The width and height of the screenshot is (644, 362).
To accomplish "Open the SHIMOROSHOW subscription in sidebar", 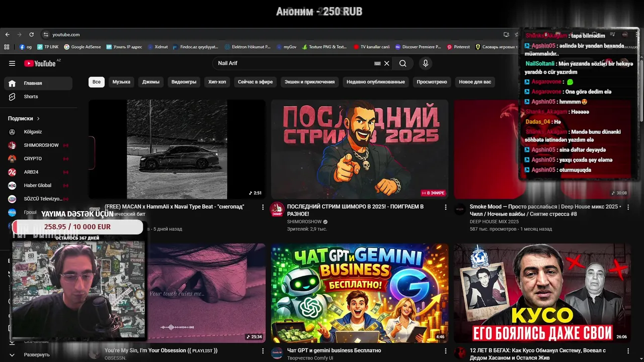I will click(x=38, y=145).
